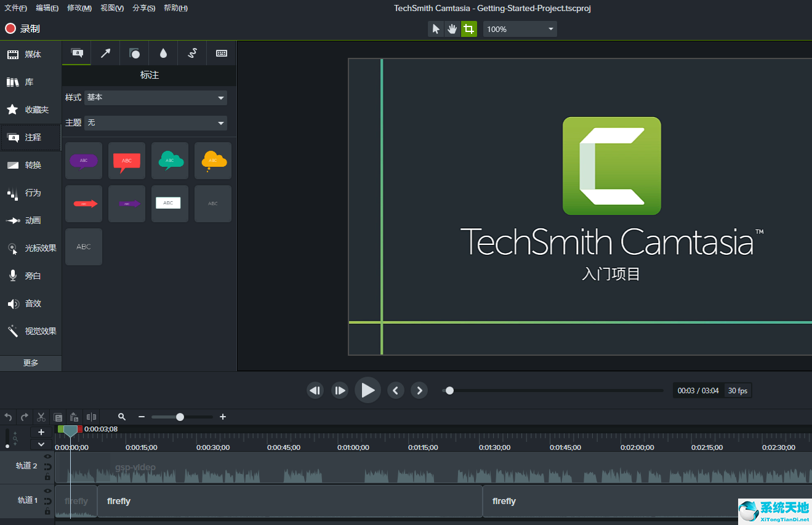Add a new track
Image resolution: width=812 pixels, height=525 pixels.
pyautogui.click(x=41, y=432)
